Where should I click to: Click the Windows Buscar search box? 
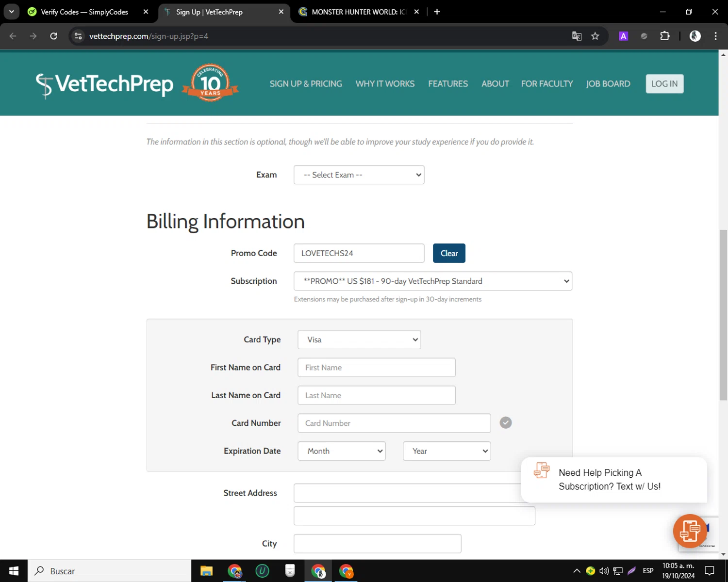click(110, 571)
